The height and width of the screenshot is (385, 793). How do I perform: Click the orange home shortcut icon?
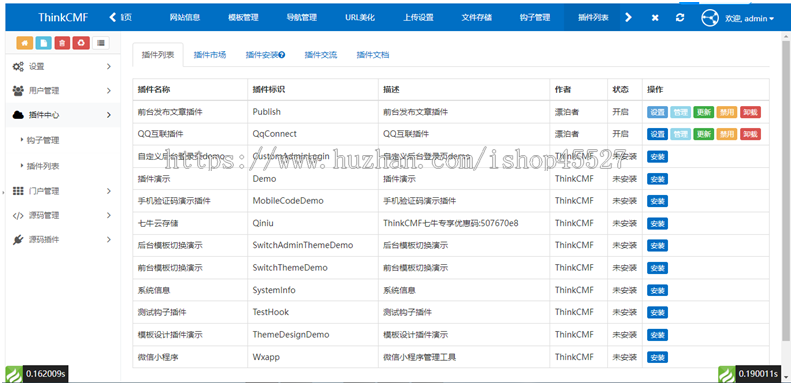(x=24, y=43)
